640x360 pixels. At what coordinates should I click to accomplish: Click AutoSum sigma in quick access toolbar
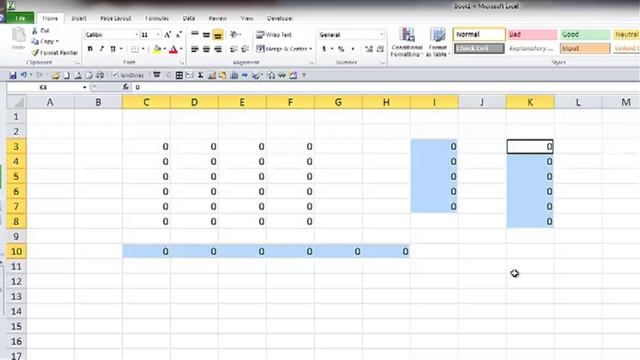[x=200, y=76]
